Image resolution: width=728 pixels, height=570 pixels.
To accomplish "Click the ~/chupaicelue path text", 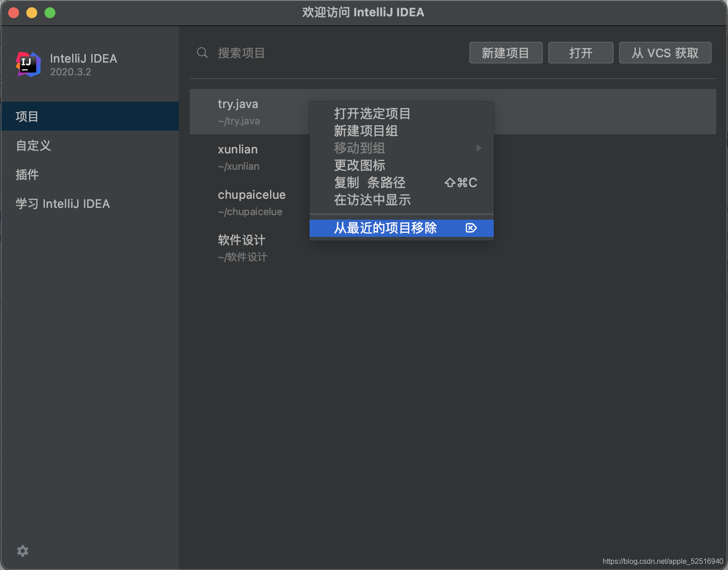I will pos(250,212).
